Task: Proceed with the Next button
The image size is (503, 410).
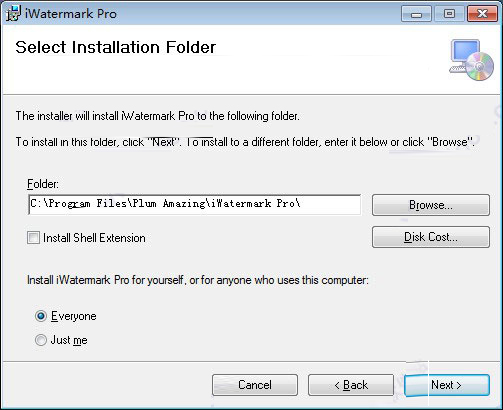Action: pyautogui.click(x=447, y=385)
